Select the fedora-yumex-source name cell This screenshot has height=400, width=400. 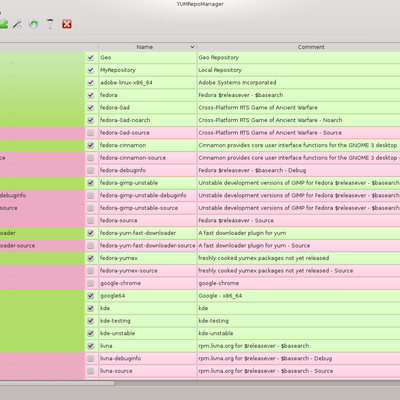[x=147, y=271]
